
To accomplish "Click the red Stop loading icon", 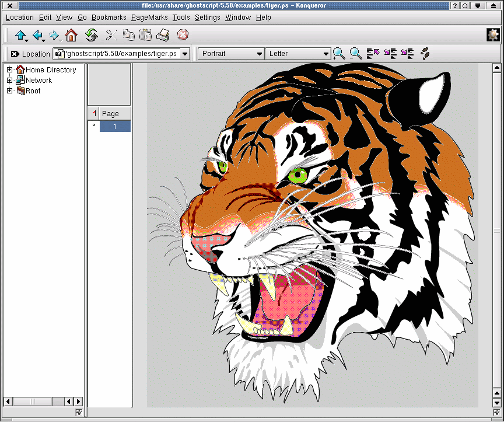I will click(x=183, y=35).
